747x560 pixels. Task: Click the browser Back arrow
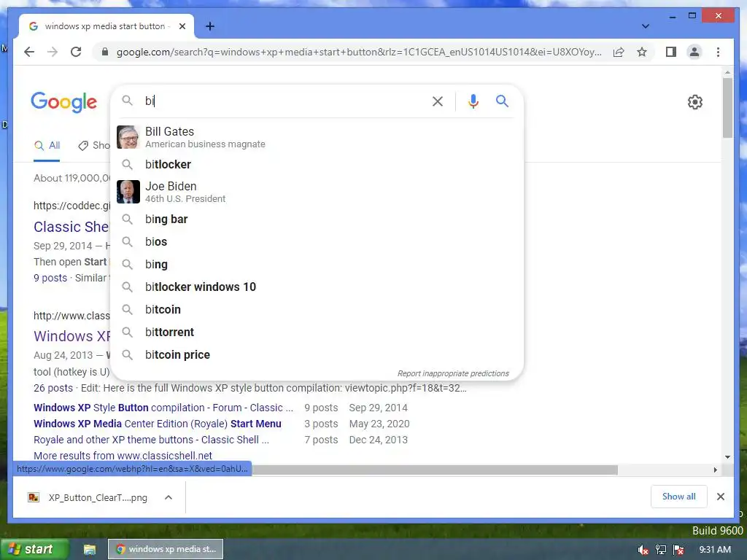click(x=29, y=52)
